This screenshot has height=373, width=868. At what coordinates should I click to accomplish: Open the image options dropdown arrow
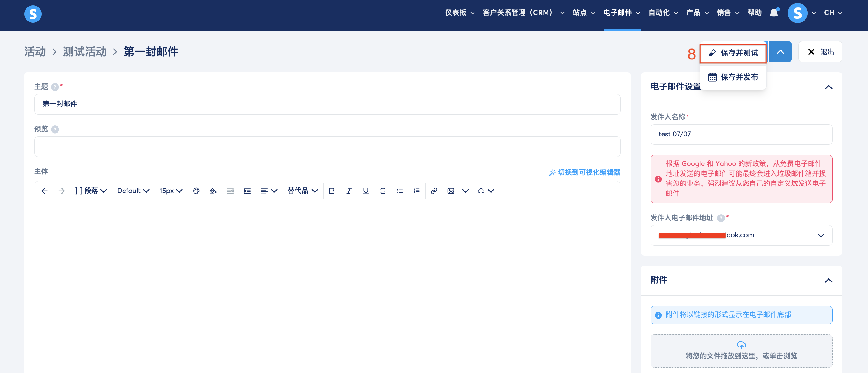pos(465,191)
